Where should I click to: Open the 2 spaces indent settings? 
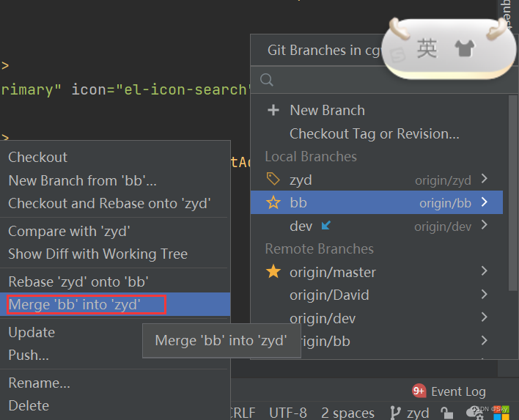coord(348,413)
